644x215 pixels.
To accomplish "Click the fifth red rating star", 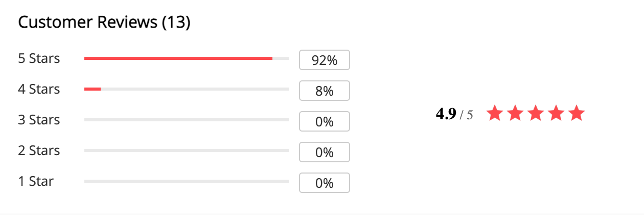I will 577,113.
